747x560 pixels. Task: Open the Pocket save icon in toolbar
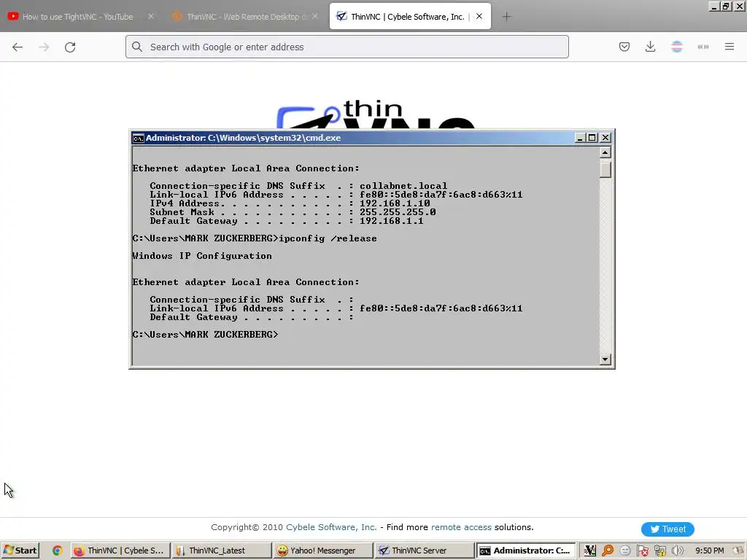coord(624,47)
